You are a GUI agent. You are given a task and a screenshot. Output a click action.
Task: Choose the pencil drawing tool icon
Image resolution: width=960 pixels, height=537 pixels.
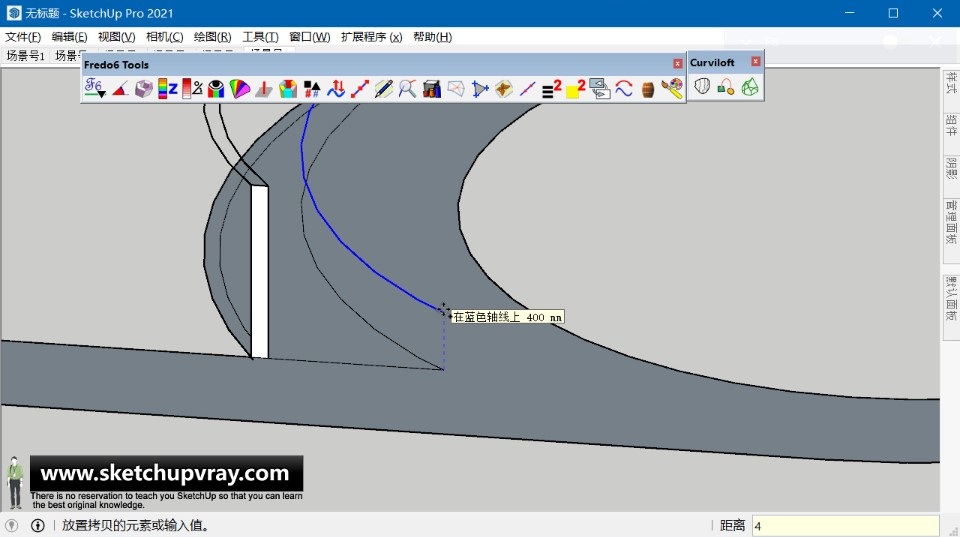[x=384, y=89]
